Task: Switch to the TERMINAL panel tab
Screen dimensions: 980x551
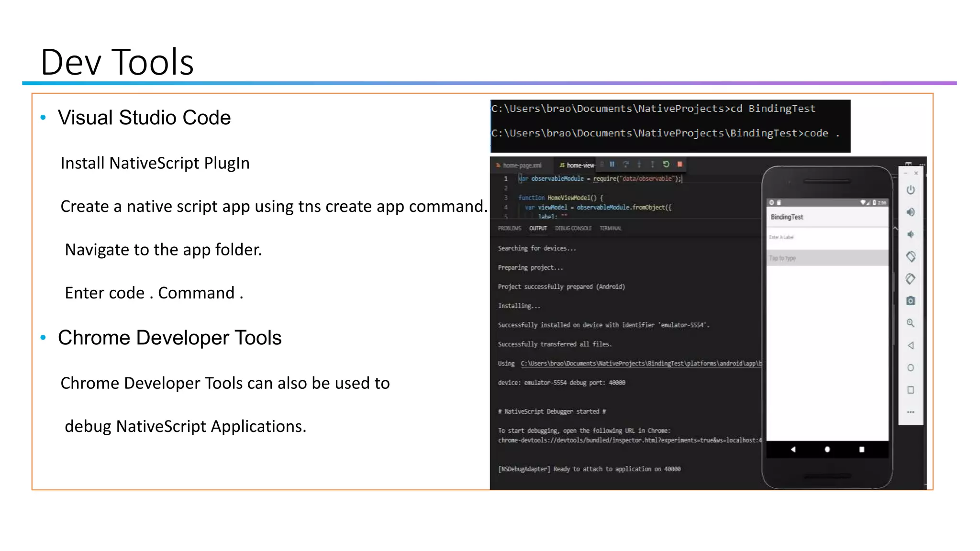Action: click(611, 229)
